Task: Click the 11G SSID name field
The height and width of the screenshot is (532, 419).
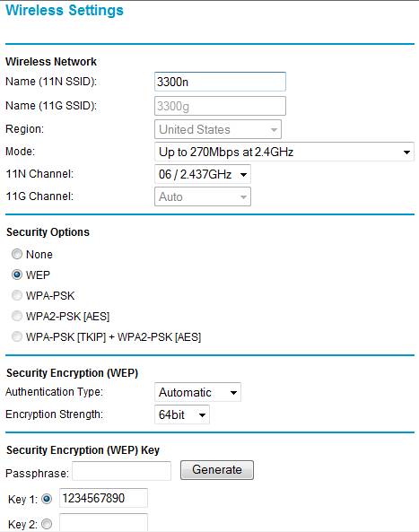Action: (x=220, y=106)
